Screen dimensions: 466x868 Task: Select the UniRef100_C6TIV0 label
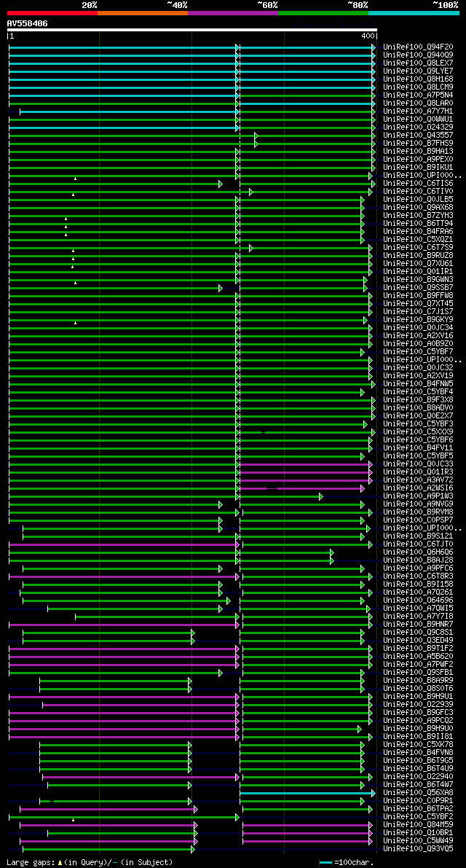pos(418,192)
